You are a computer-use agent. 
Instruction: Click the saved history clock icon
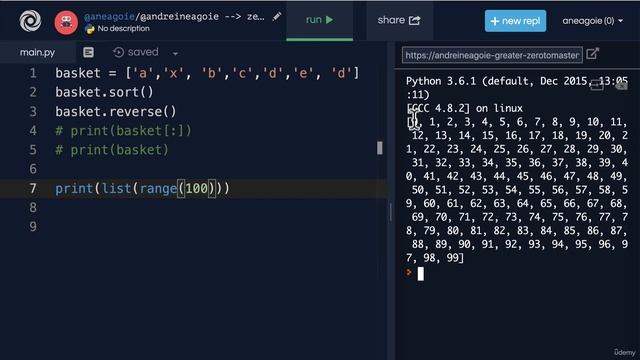[118, 52]
